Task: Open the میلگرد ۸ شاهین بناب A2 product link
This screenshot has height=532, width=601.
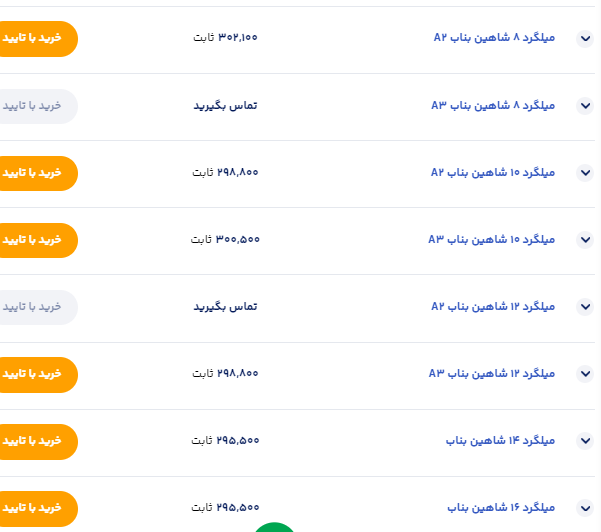Action: click(x=493, y=38)
